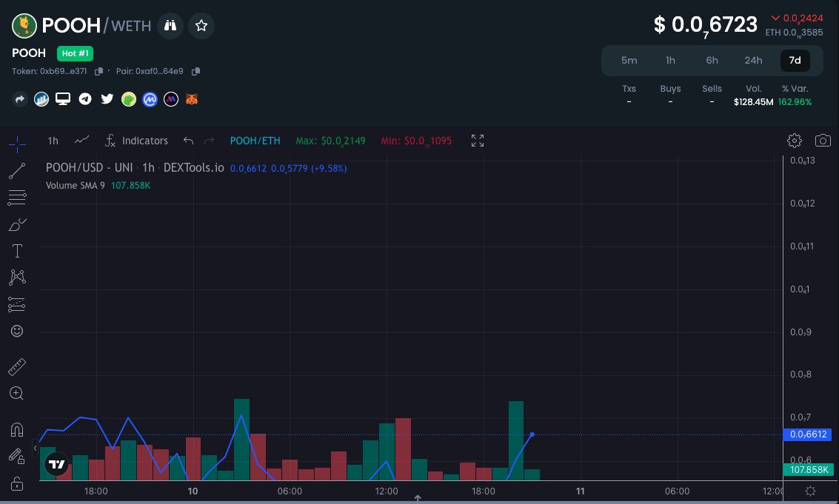Image resolution: width=839 pixels, height=504 pixels.
Task: Select the forecasting measurement tool
Action: click(x=17, y=304)
